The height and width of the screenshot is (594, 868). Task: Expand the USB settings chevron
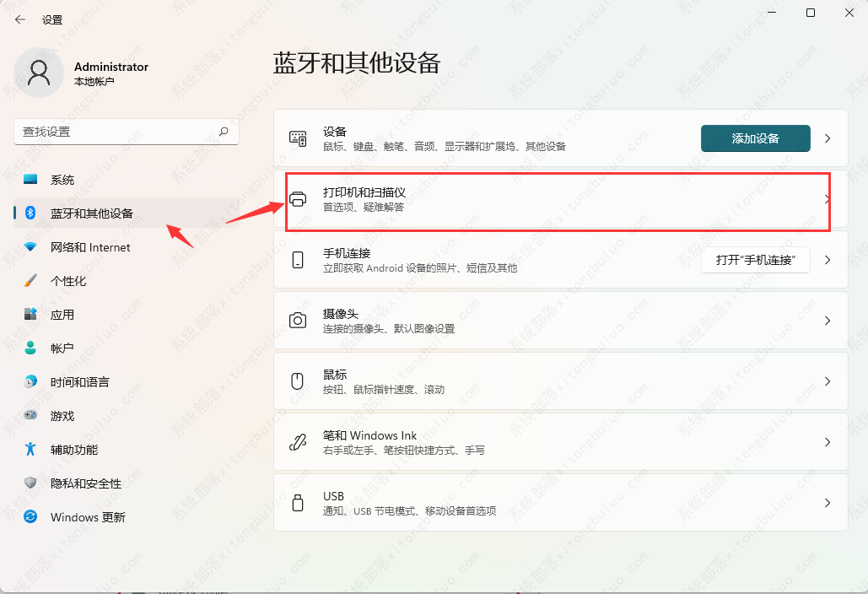pyautogui.click(x=828, y=503)
